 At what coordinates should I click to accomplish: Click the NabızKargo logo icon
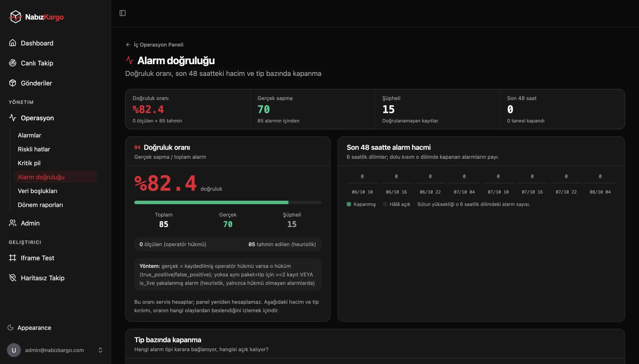[x=15, y=17]
